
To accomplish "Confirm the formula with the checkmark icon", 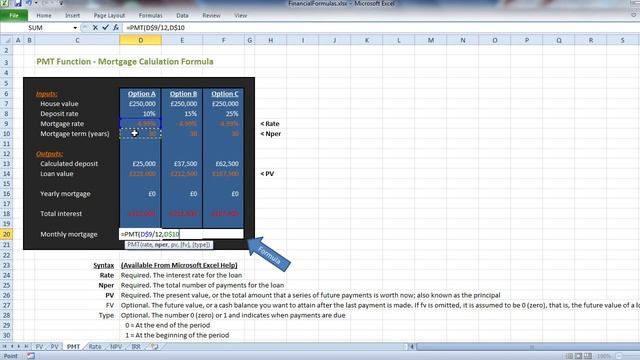I will (105, 27).
